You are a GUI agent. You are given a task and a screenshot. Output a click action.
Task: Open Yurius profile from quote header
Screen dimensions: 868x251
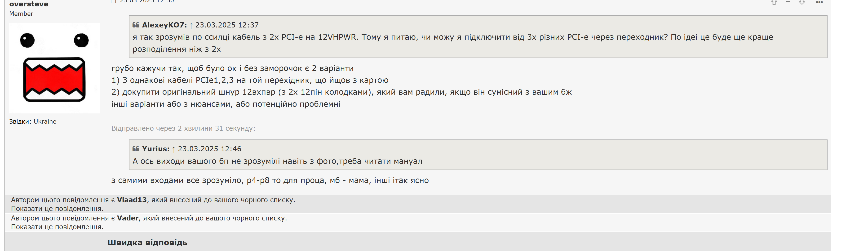(x=156, y=149)
